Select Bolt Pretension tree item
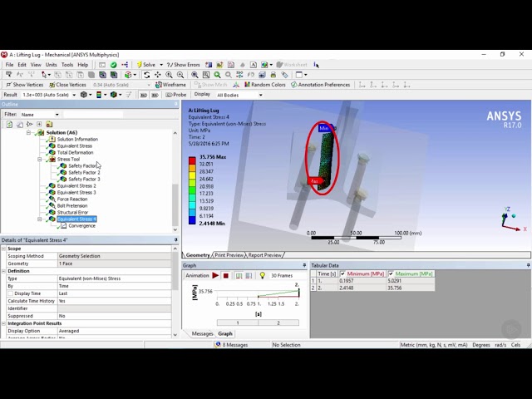The image size is (532, 399). pyautogui.click(x=72, y=205)
